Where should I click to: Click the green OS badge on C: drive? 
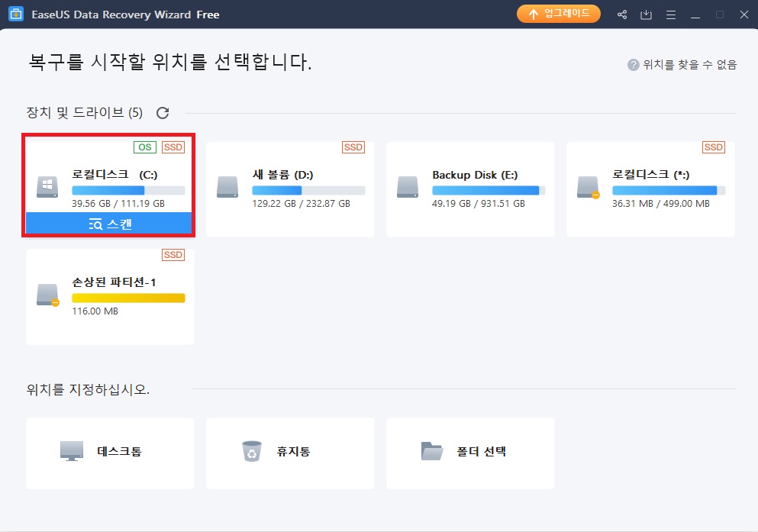145,147
